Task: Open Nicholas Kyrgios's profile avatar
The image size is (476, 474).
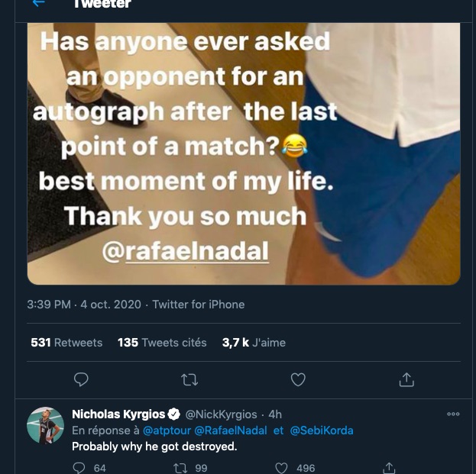Action: (46, 425)
